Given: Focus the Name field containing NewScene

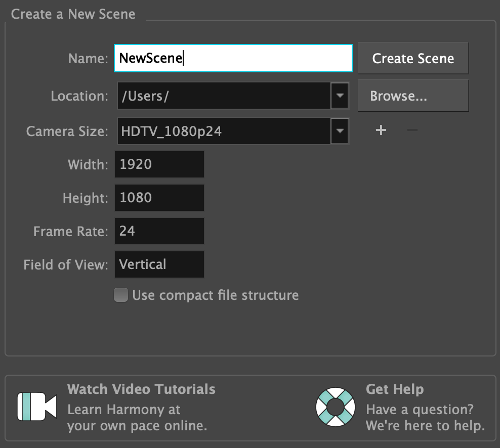Looking at the screenshot, I should pos(233,58).
